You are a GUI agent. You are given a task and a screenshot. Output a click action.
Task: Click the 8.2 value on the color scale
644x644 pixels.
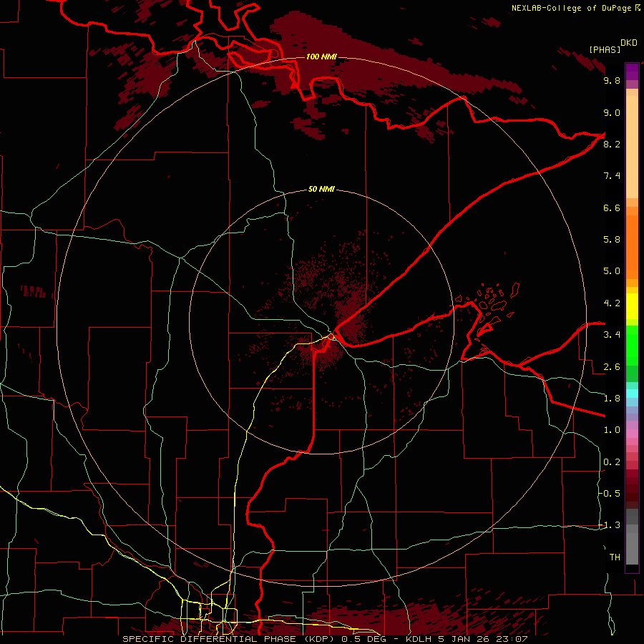612,144
